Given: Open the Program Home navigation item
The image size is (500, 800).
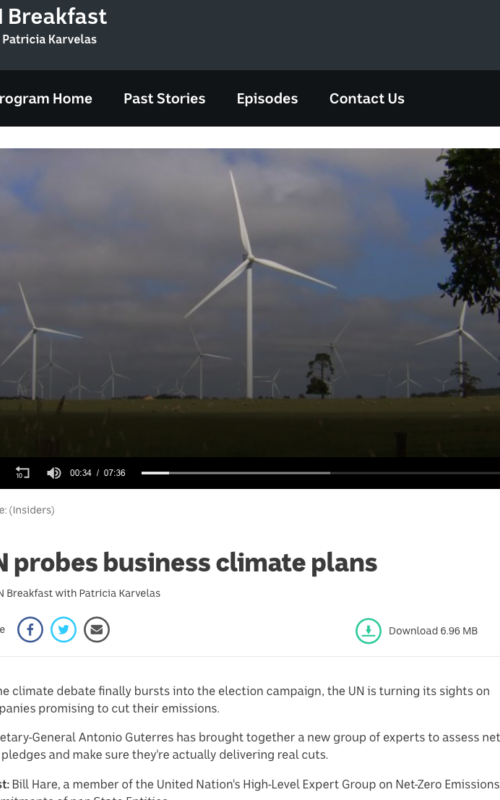Looking at the screenshot, I should click(x=46, y=98).
